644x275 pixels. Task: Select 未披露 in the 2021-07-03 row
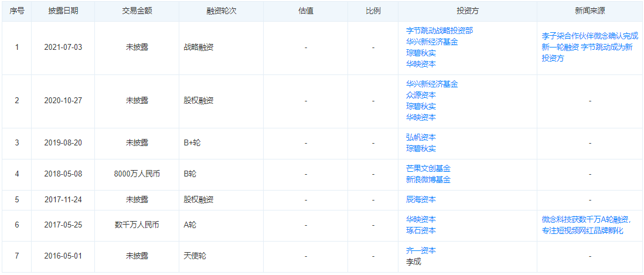pos(137,47)
